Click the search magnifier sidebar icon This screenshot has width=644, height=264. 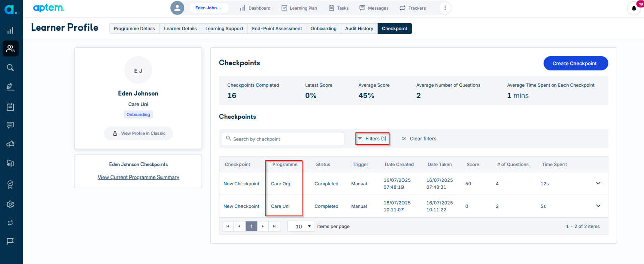click(x=10, y=68)
